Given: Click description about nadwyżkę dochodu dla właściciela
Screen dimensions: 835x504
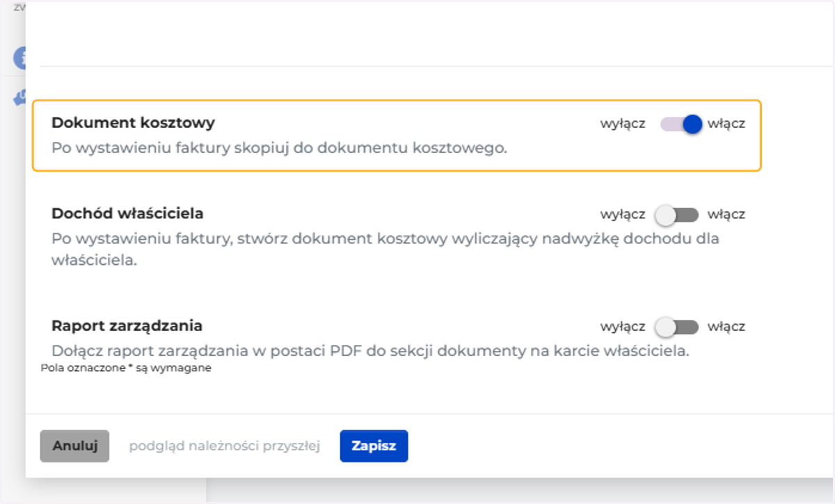Looking at the screenshot, I should point(385,250).
